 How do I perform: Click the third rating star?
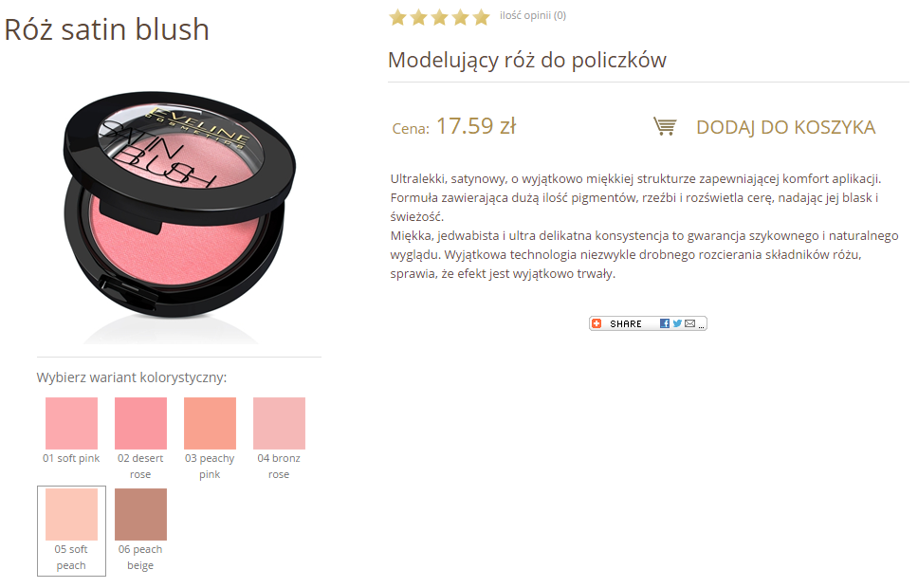coord(440,17)
